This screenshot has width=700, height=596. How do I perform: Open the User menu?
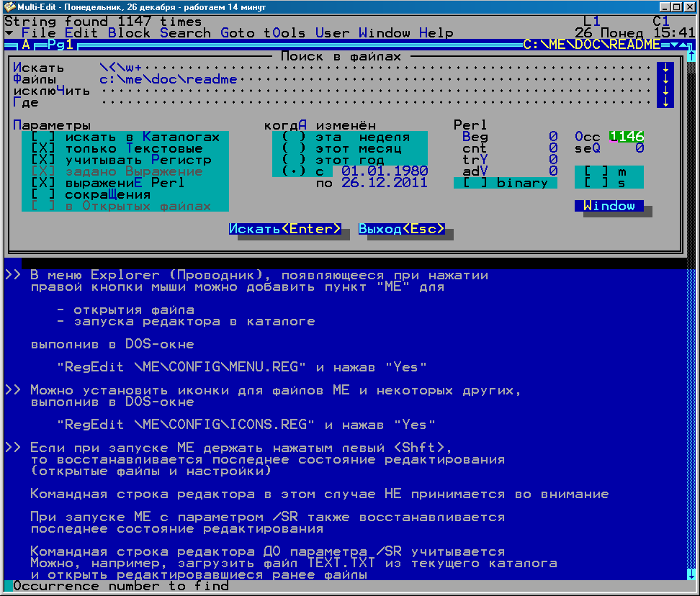(x=332, y=33)
